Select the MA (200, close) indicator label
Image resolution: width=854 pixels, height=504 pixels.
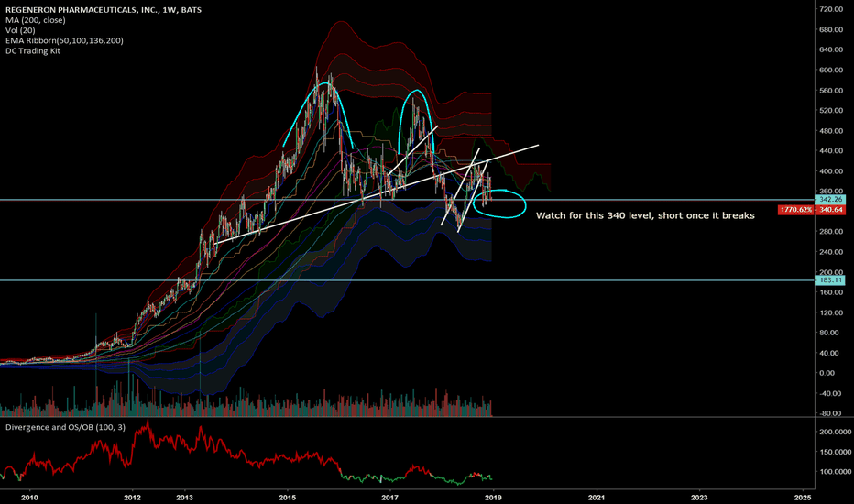coord(36,20)
